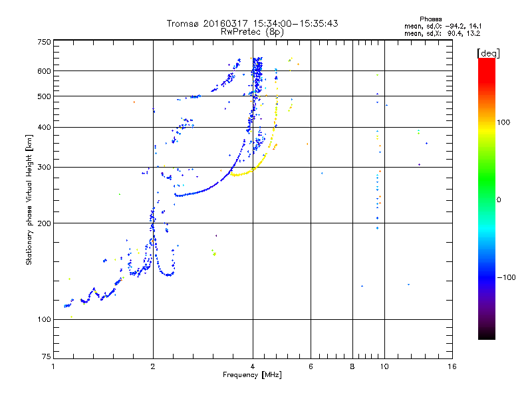Click the y-axis tick label '100'
Image resolution: width=532 pixels, height=399 pixels.
pyautogui.click(x=44, y=320)
